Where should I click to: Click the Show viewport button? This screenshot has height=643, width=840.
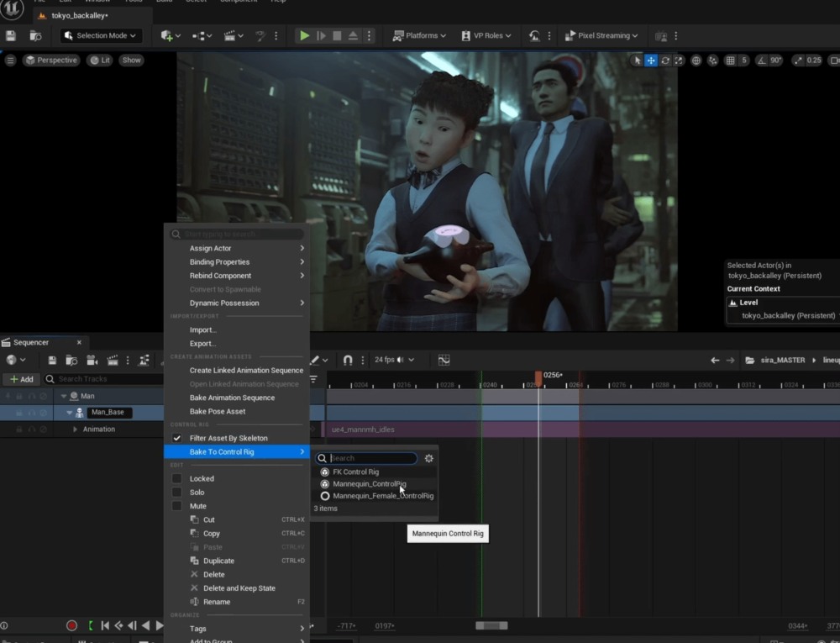(x=131, y=60)
